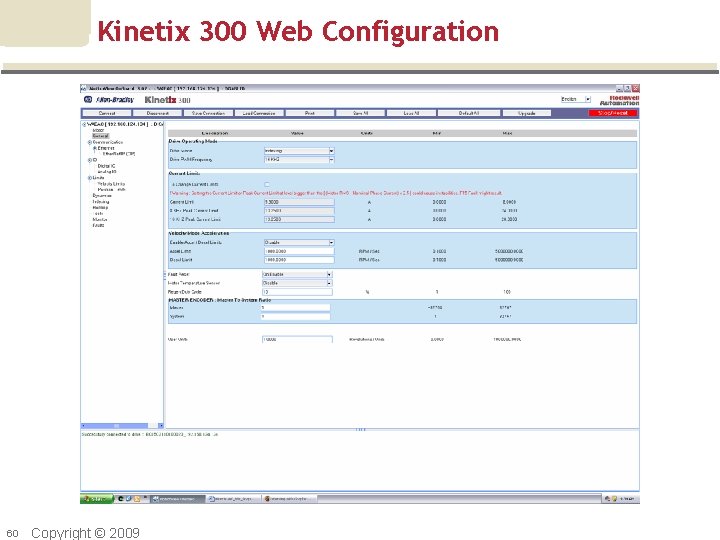Click the Regen Duty Cycle input field

click(297, 292)
